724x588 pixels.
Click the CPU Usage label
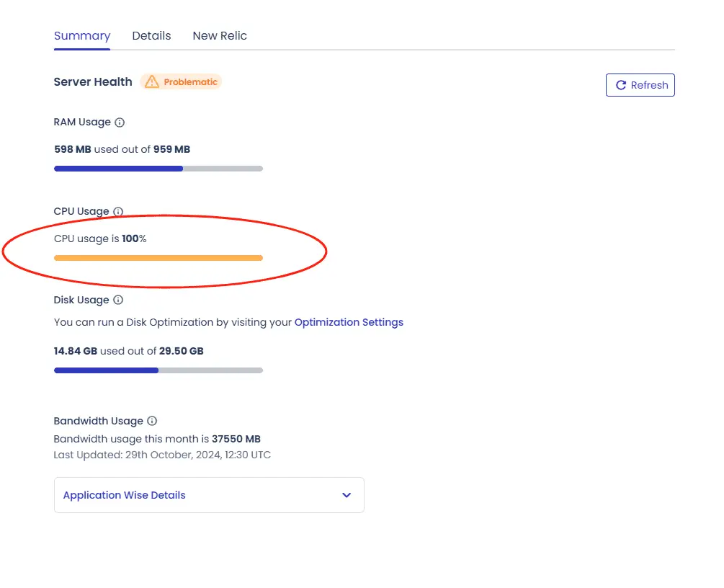81,212
